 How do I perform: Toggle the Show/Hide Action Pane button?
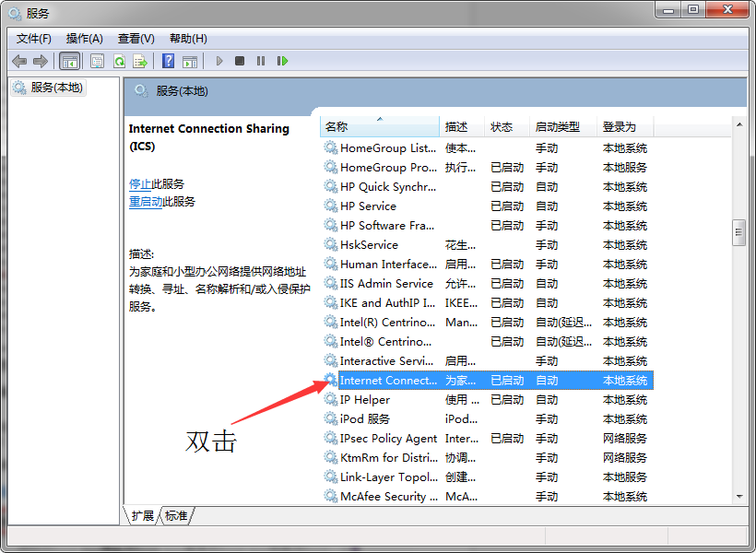tap(192, 60)
